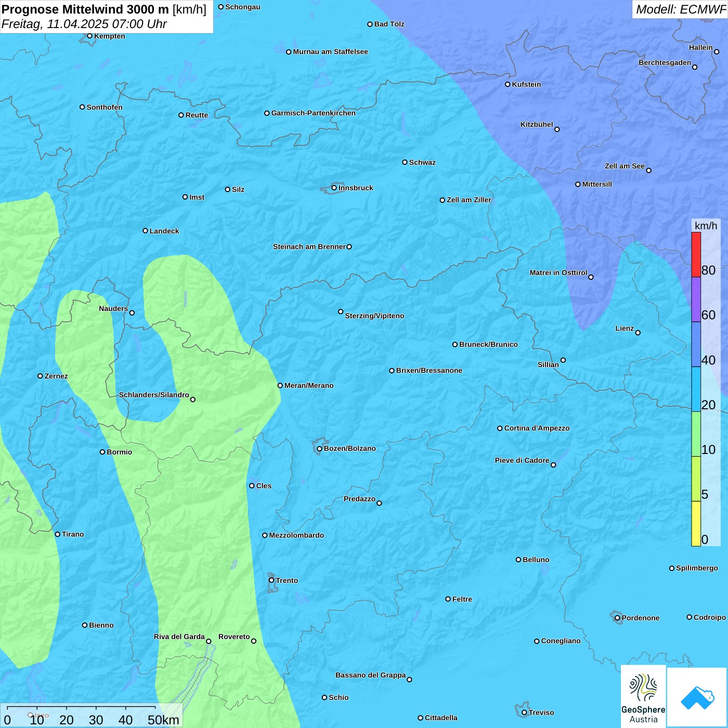The width and height of the screenshot is (728, 728).
Task: Click the Rovereto city dot
Action: 254,641
